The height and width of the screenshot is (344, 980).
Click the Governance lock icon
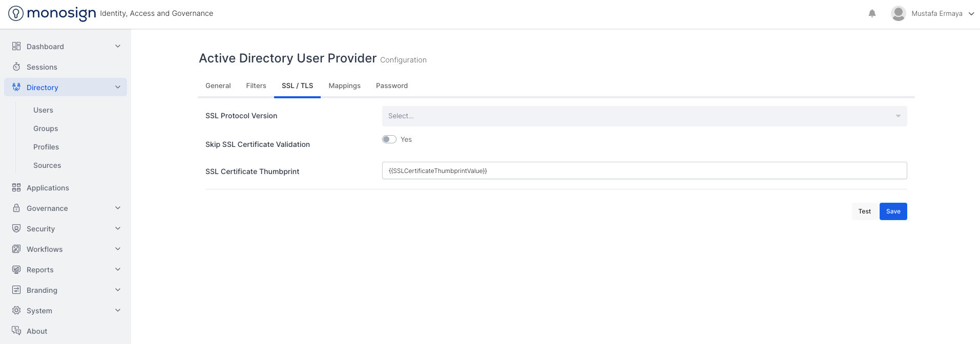pos(16,208)
